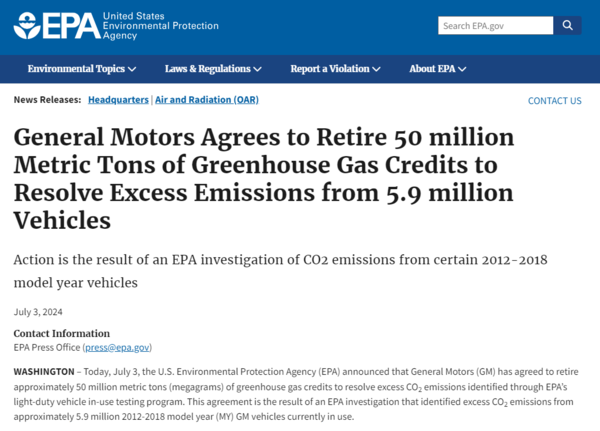Click the chevron arrow beside About EPA
Image resolution: width=600 pixels, height=431 pixels.
tap(462, 69)
